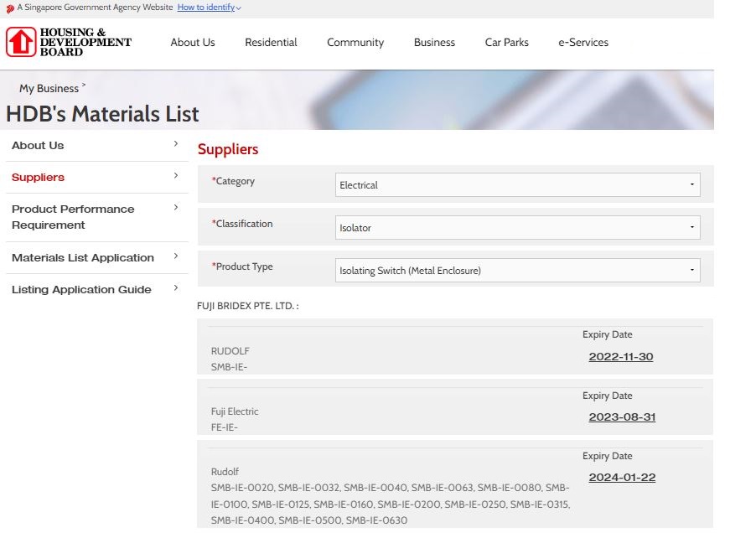The width and height of the screenshot is (756, 538).
Task: Click the expiry date 2024-01-22
Action: (x=622, y=478)
